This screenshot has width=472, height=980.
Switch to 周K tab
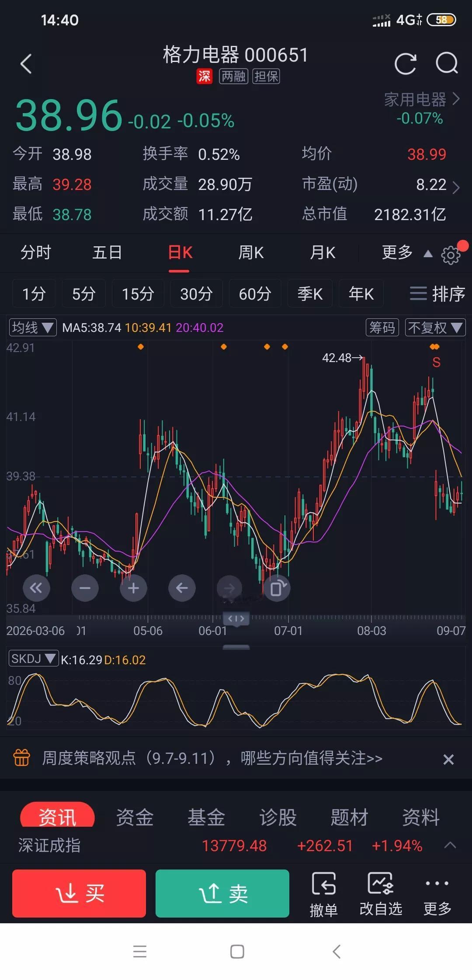[x=251, y=252]
